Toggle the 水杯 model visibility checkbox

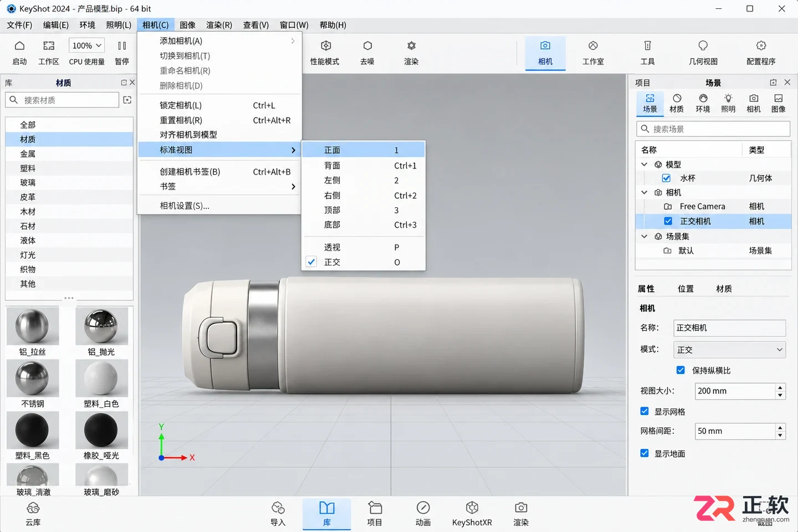coord(666,178)
